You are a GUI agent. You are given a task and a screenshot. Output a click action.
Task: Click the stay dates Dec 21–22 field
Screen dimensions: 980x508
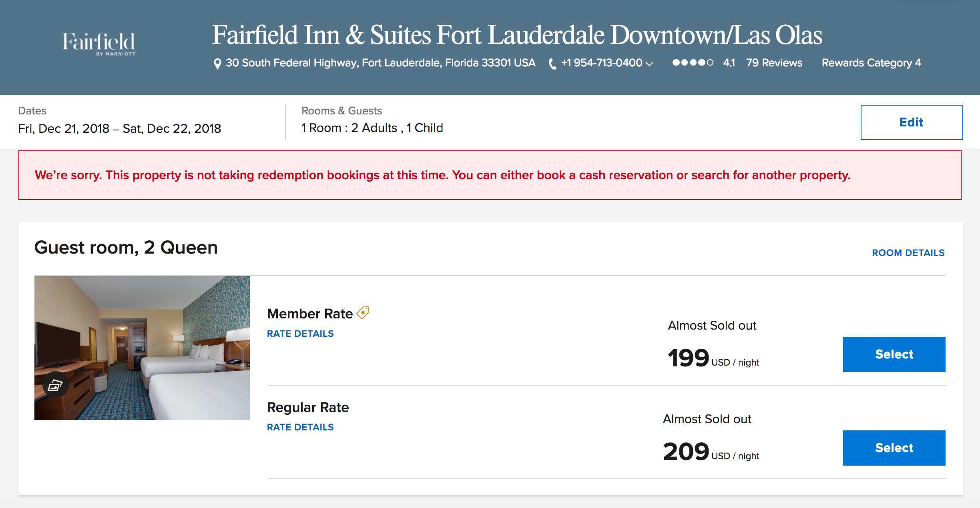tap(119, 128)
